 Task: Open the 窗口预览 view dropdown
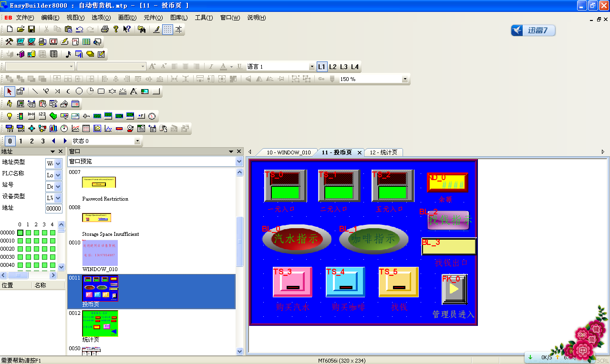click(x=239, y=162)
